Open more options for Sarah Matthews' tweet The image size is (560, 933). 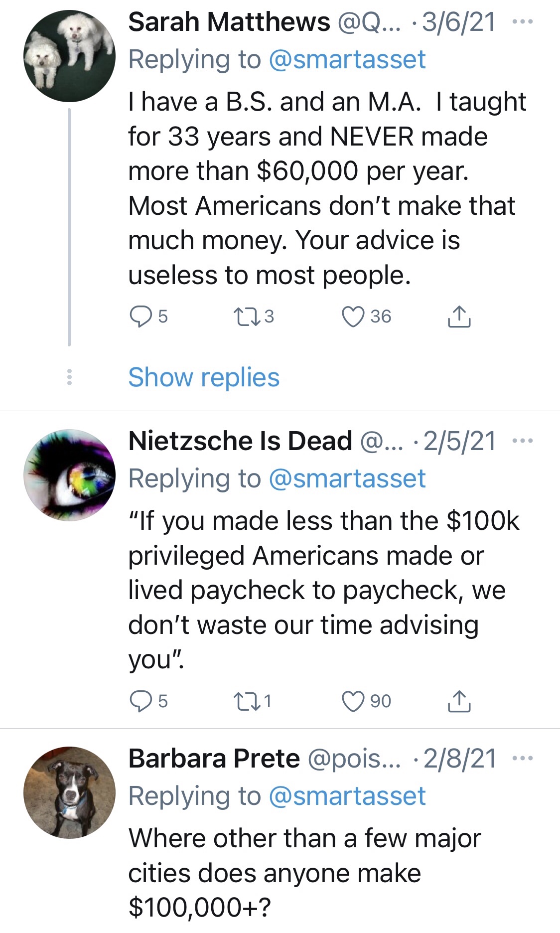click(x=523, y=22)
